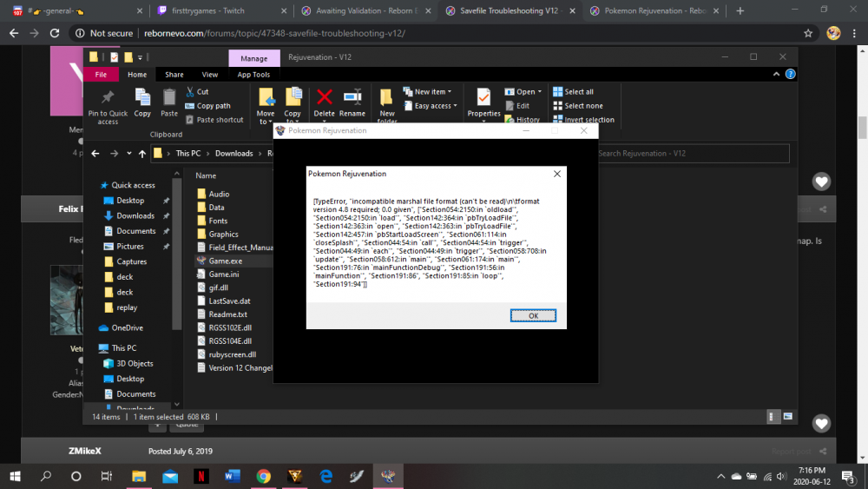Click the Search Rejuvenation - V12 field
The height and width of the screenshot is (489, 868).
point(693,154)
